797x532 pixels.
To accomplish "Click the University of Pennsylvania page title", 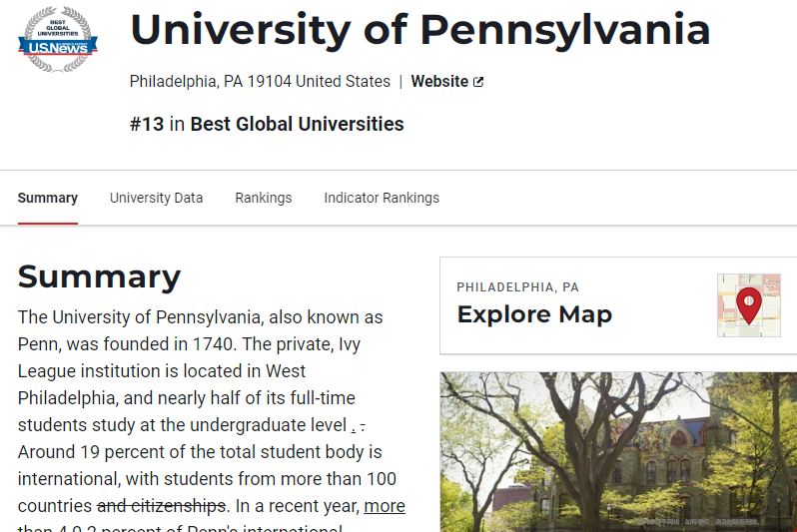I will click(x=419, y=30).
